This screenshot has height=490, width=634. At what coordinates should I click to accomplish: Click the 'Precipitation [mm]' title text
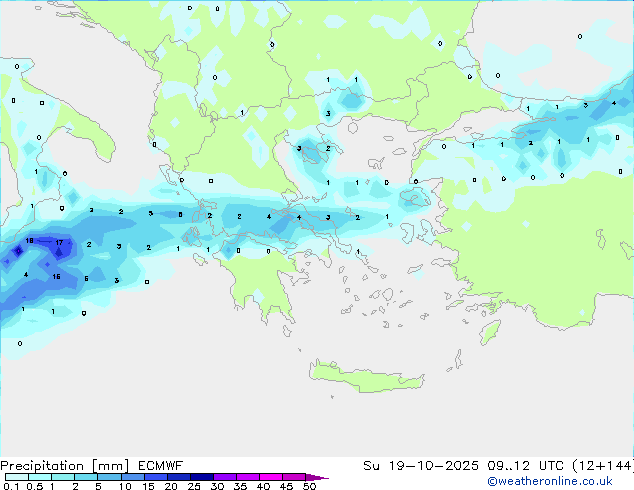pos(65,466)
